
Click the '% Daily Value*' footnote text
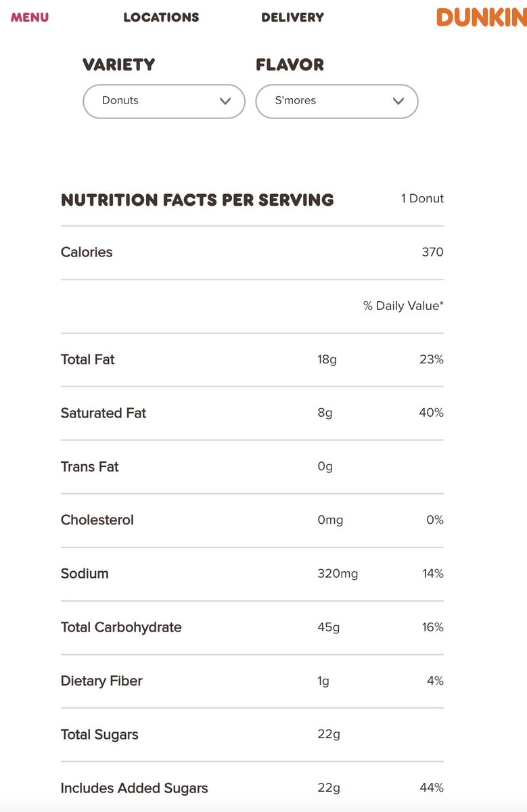point(403,306)
